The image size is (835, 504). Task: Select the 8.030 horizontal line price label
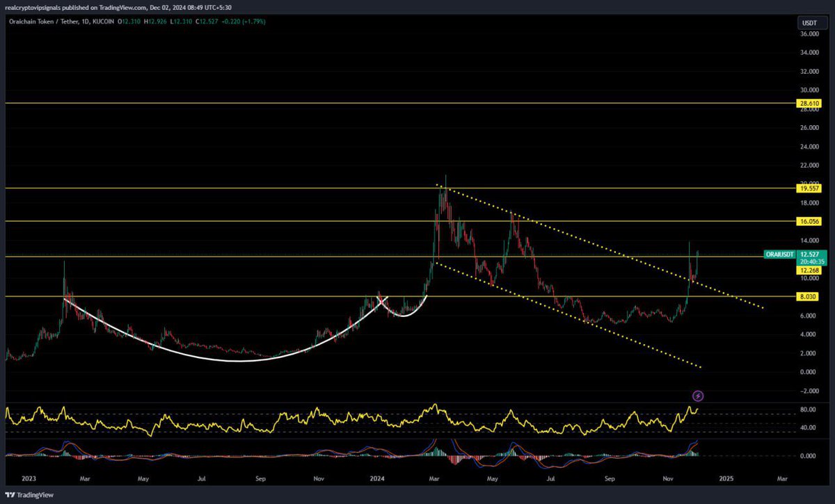808,297
